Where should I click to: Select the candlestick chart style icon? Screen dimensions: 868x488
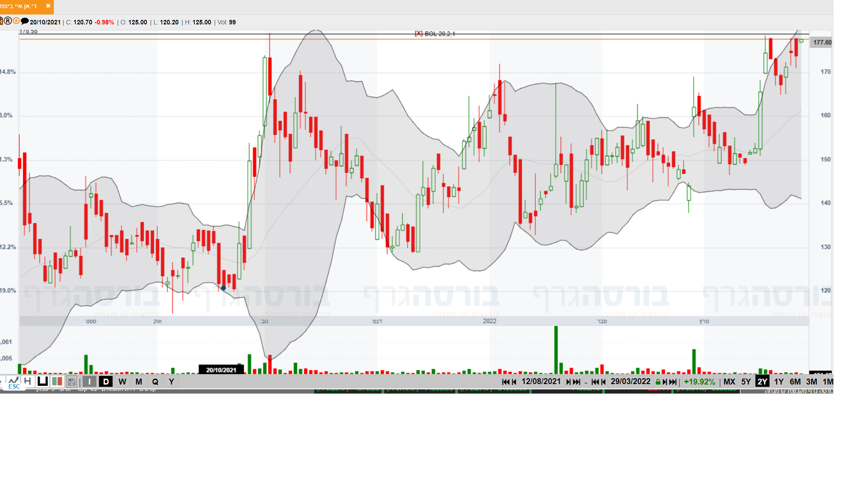[x=57, y=381]
